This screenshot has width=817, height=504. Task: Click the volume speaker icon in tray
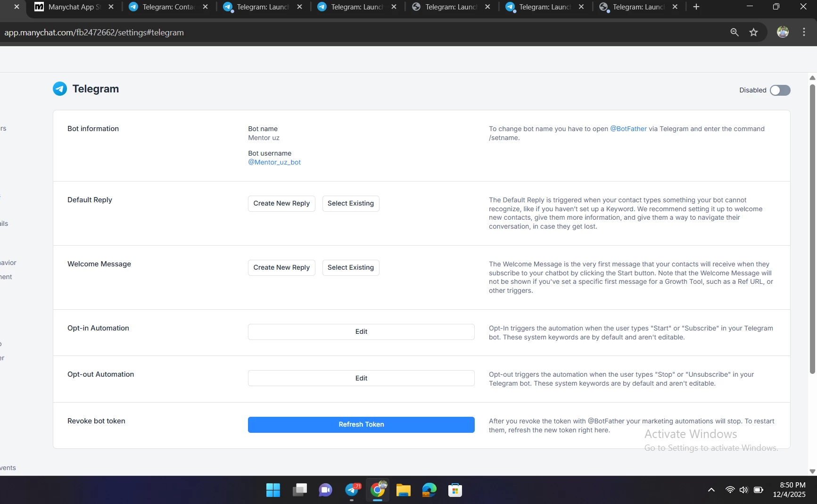click(744, 490)
